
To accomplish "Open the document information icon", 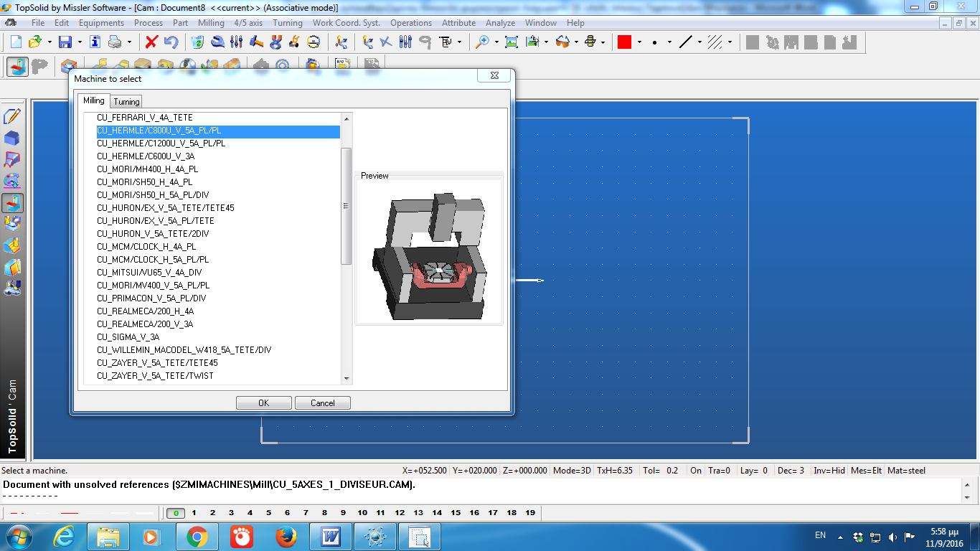I will [x=95, y=42].
